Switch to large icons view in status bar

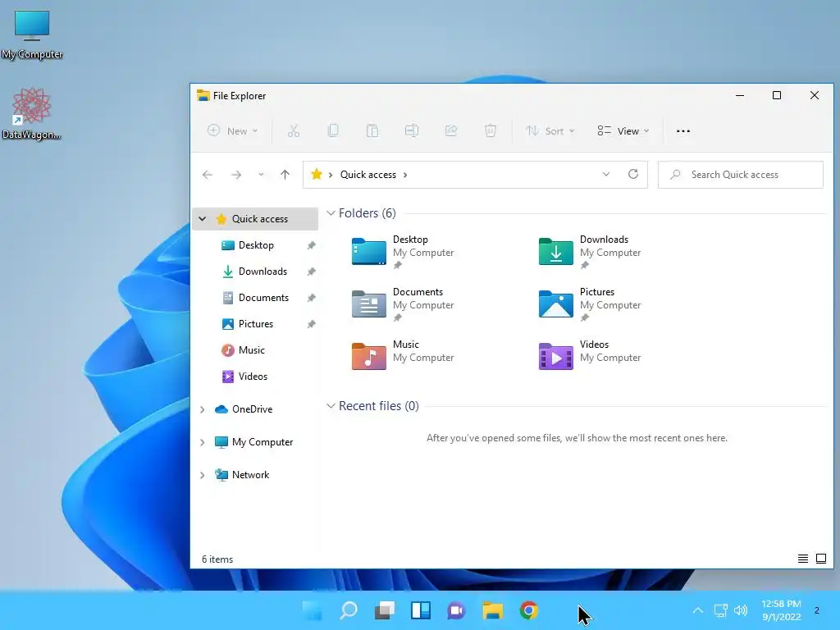point(820,559)
